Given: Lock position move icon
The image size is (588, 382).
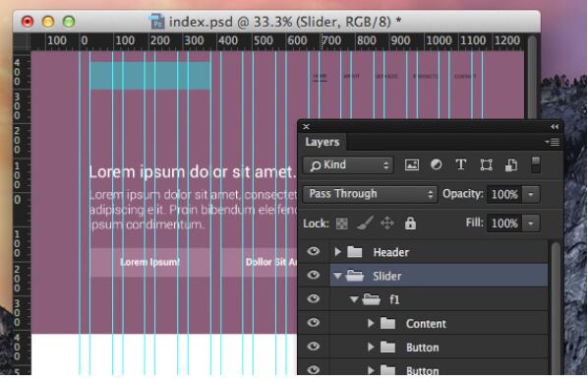Looking at the screenshot, I should (x=387, y=223).
